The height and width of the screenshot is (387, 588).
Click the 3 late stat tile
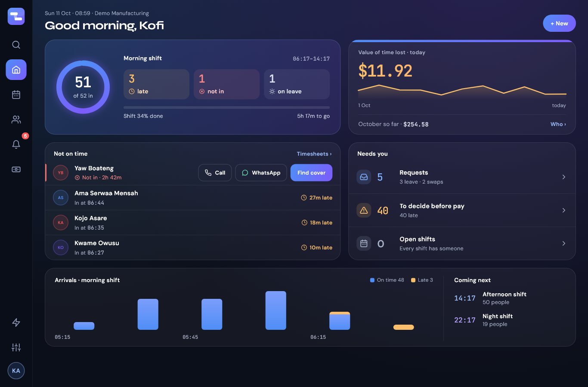pyautogui.click(x=157, y=84)
